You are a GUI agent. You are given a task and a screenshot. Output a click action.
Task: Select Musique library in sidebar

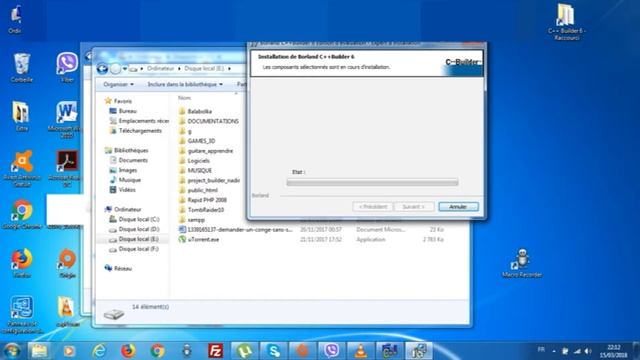pyautogui.click(x=125, y=180)
